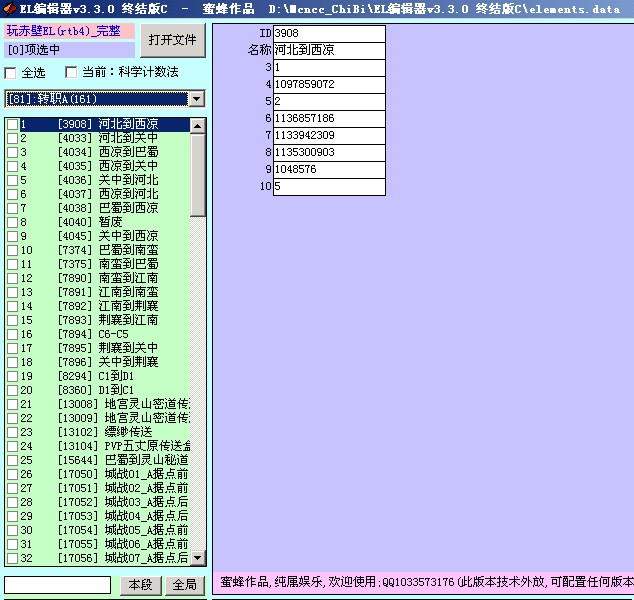634x600 pixels.
Task: Click field 9 with value 1048576
Action: click(x=329, y=170)
